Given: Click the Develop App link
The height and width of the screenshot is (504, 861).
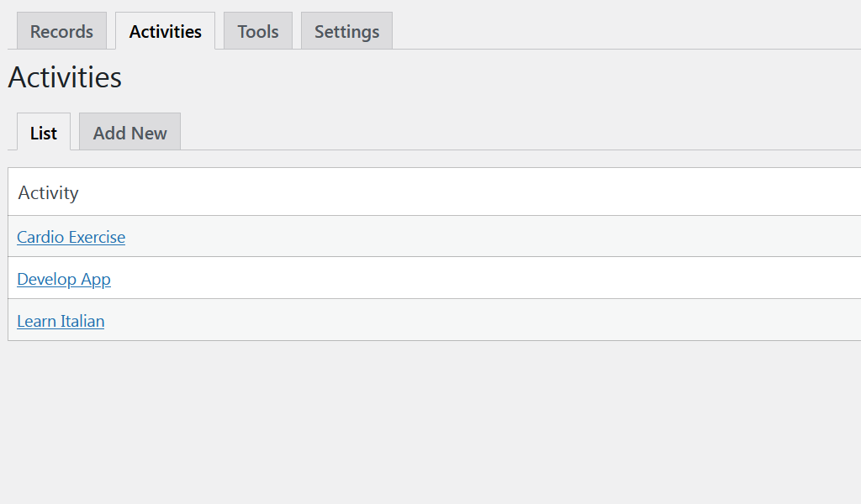Looking at the screenshot, I should 64,279.
